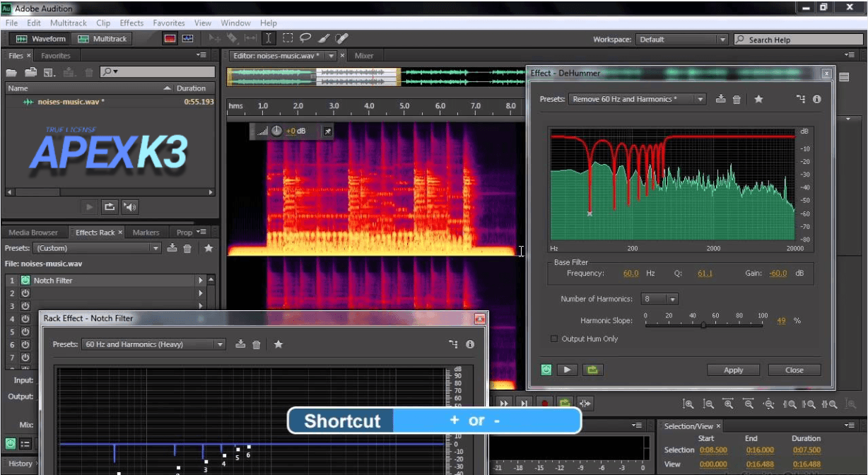Save Effects Rack preset icon
The width and height of the screenshot is (868, 475).
point(172,248)
